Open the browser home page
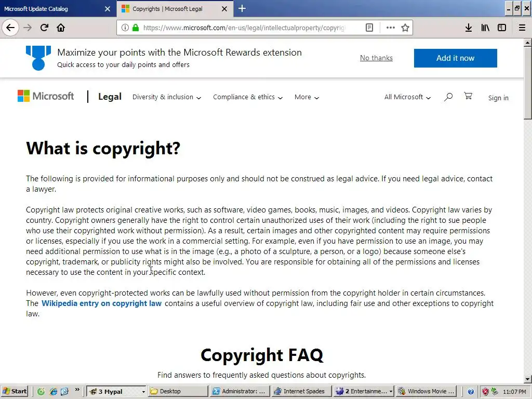The image size is (532, 399). pos(61,28)
